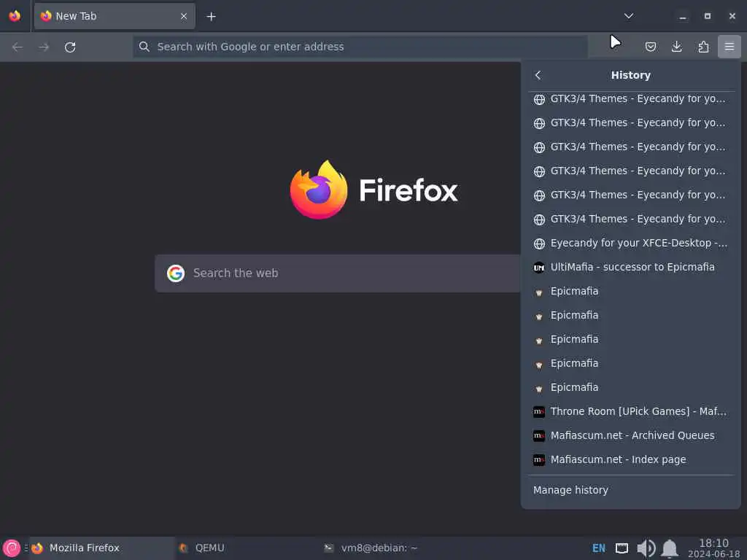This screenshot has height=560, width=747.
Task: Click the Mafiascum favicon beside Index page
Action: [x=539, y=459]
